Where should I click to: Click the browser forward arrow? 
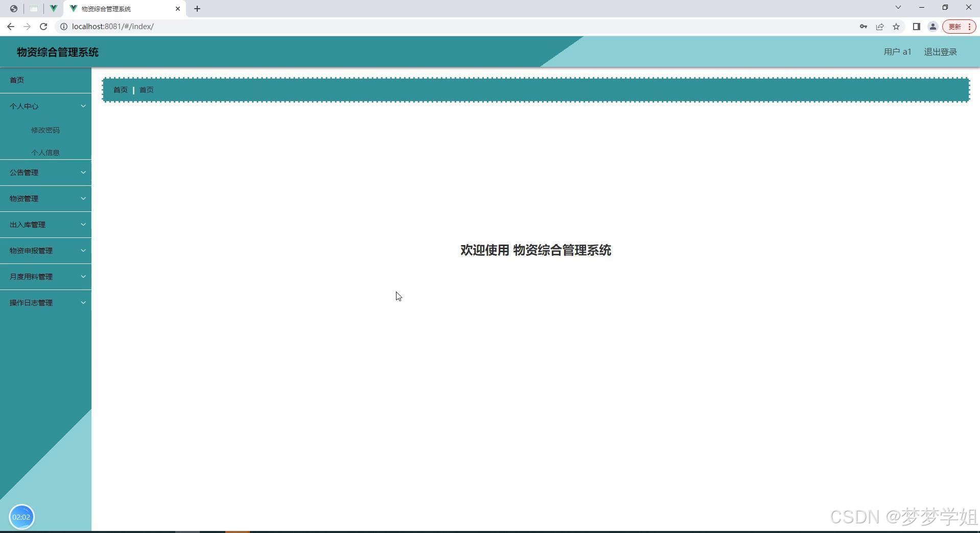click(27, 26)
